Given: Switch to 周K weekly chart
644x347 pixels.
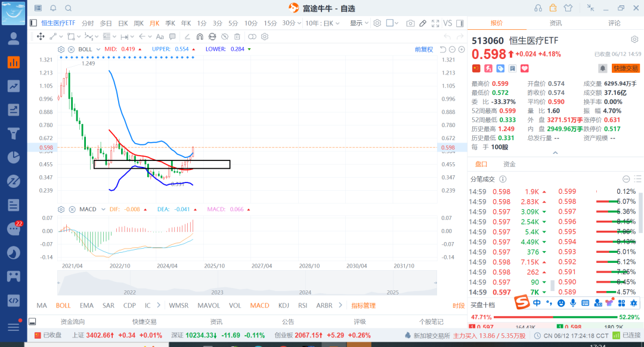Looking at the screenshot, I should click(x=139, y=23).
